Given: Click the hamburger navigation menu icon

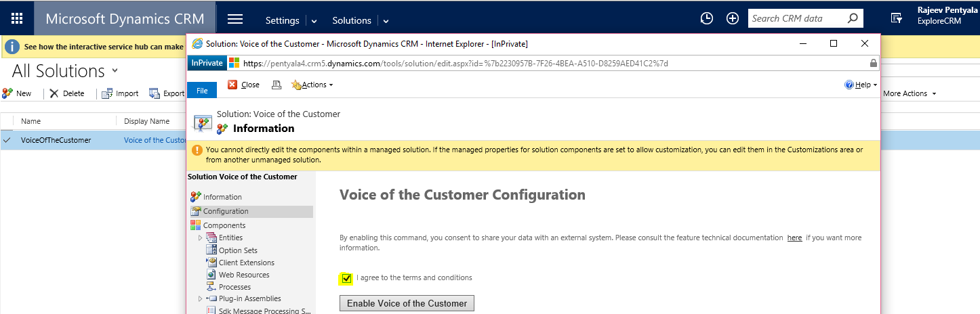Looking at the screenshot, I should coord(234,19).
